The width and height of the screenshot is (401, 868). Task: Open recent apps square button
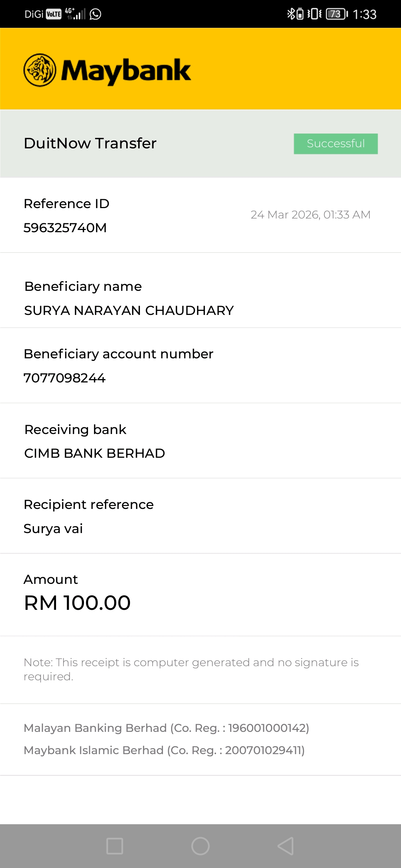point(115,846)
